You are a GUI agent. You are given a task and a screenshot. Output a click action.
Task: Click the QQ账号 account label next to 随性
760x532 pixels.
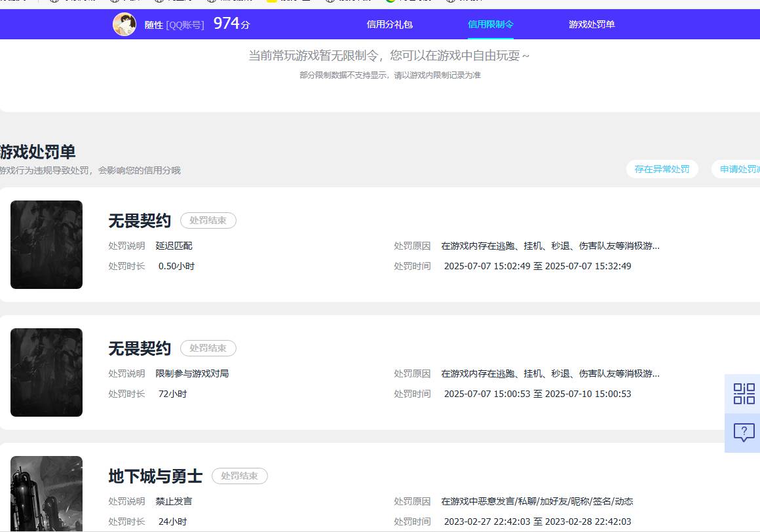click(x=185, y=24)
